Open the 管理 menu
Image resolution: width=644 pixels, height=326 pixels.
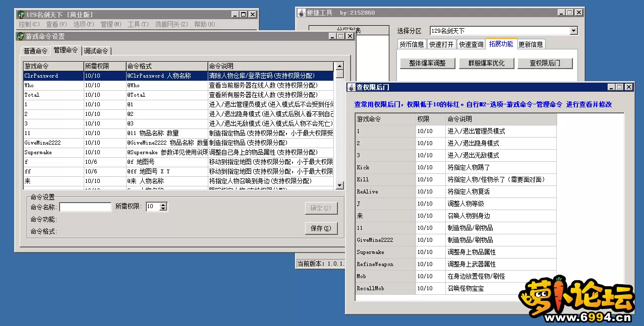(x=110, y=24)
